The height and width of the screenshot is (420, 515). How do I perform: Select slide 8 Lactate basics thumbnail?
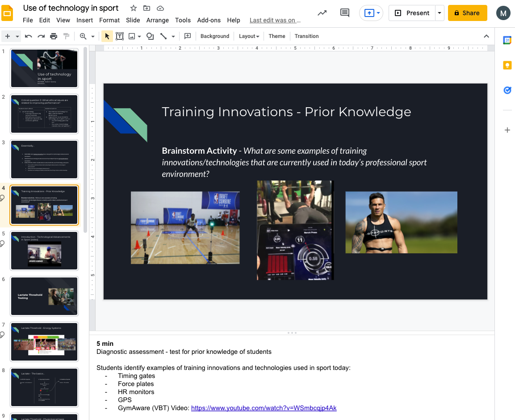pyautogui.click(x=44, y=387)
